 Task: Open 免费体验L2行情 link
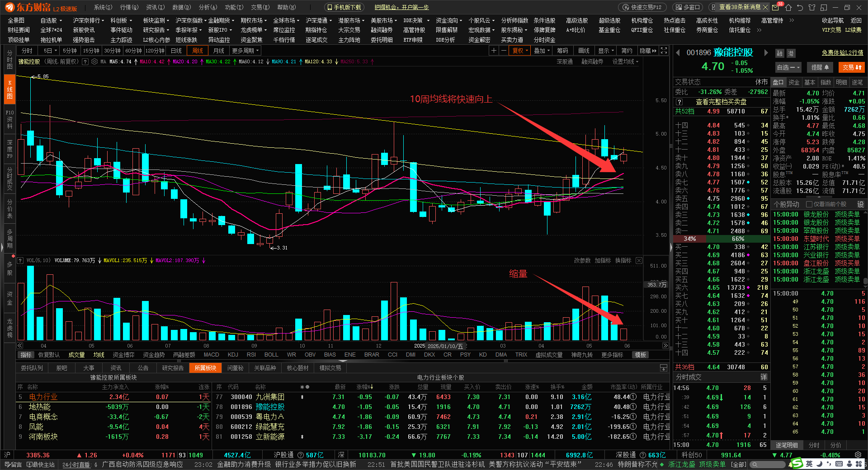[842, 53]
